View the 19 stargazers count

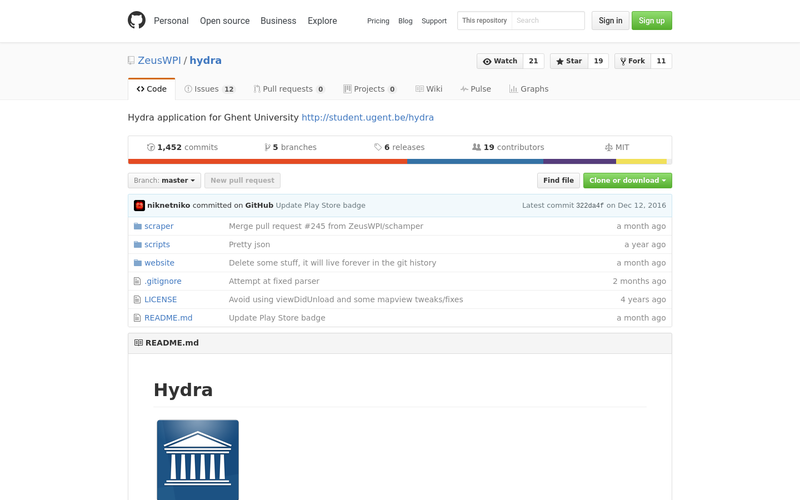(598, 61)
